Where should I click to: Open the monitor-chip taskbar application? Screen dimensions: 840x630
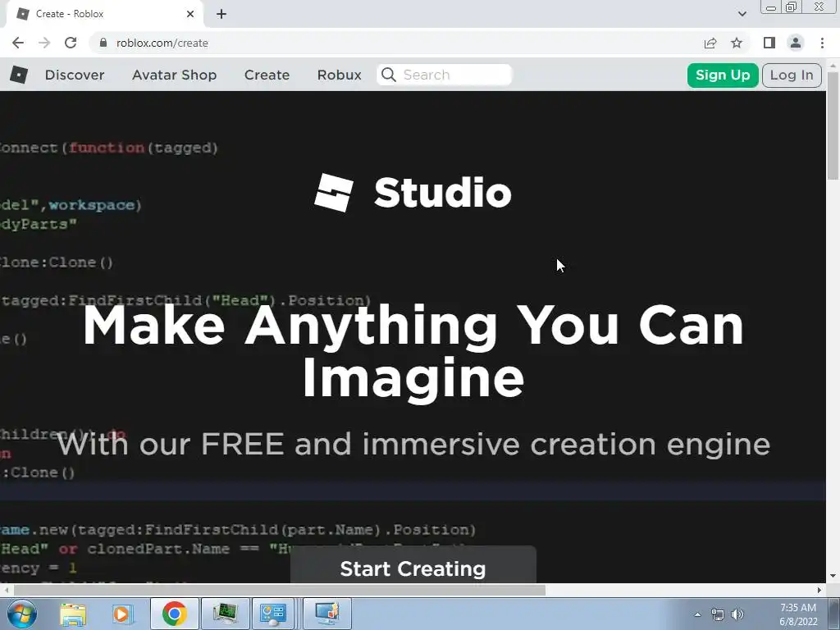point(225,614)
